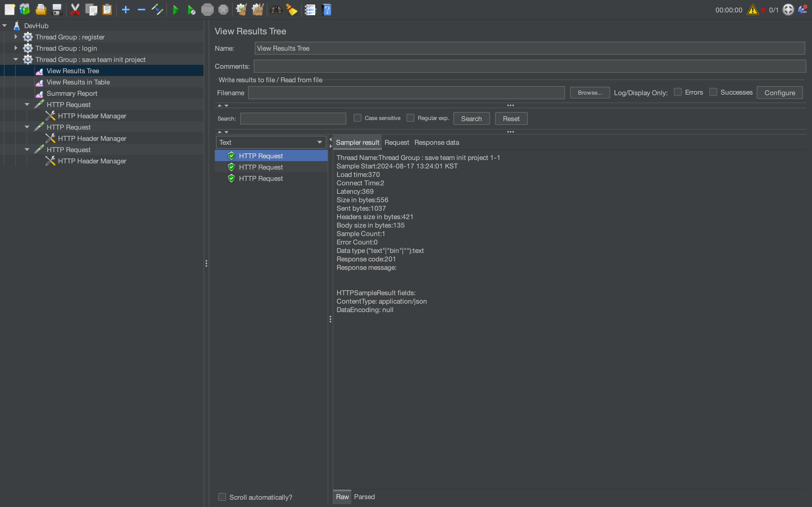The image size is (812, 507).
Task: Collapse Thread Group : save team init project
Action: coord(16,59)
